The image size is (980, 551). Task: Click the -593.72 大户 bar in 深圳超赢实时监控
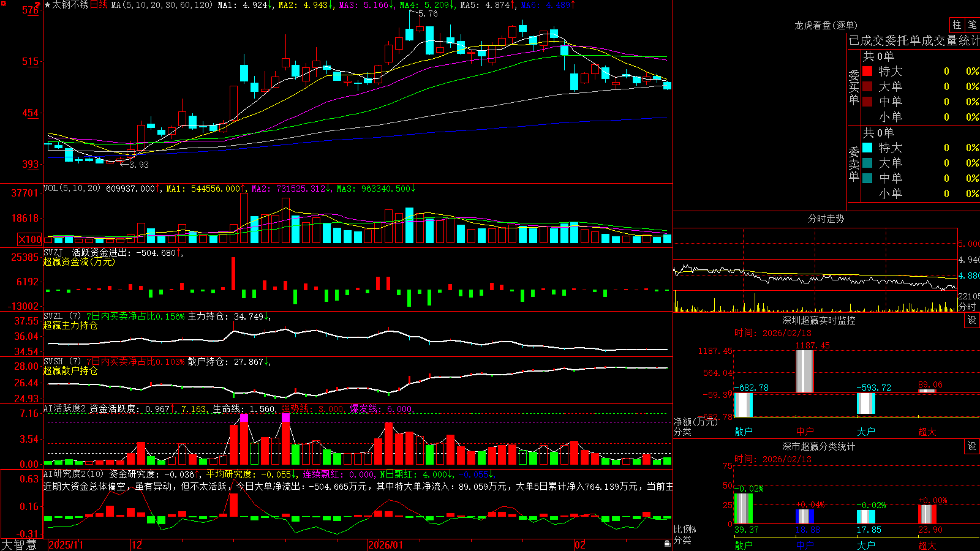[865, 403]
